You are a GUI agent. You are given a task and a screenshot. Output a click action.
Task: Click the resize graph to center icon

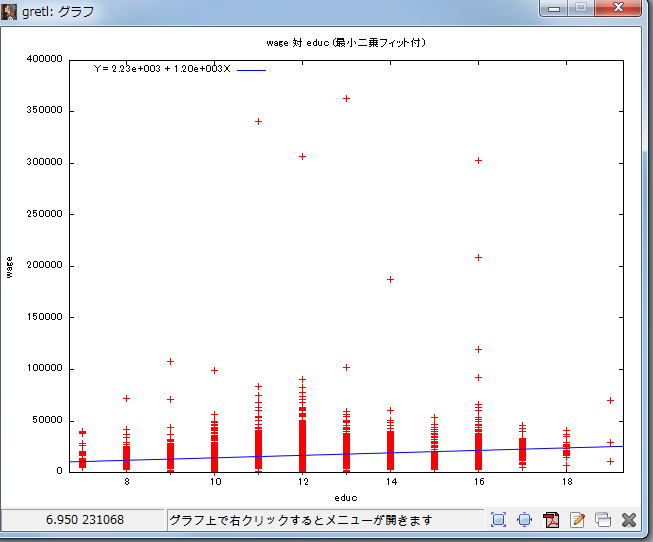(x=524, y=520)
